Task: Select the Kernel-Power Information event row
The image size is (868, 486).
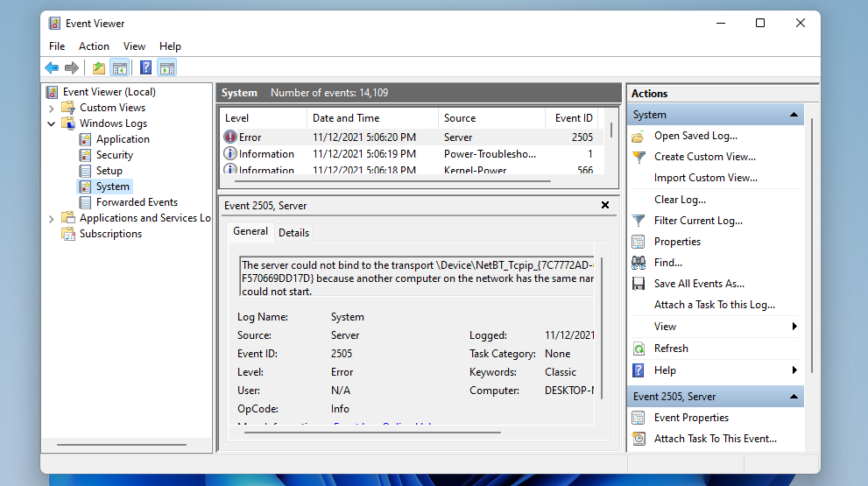Action: pos(413,169)
